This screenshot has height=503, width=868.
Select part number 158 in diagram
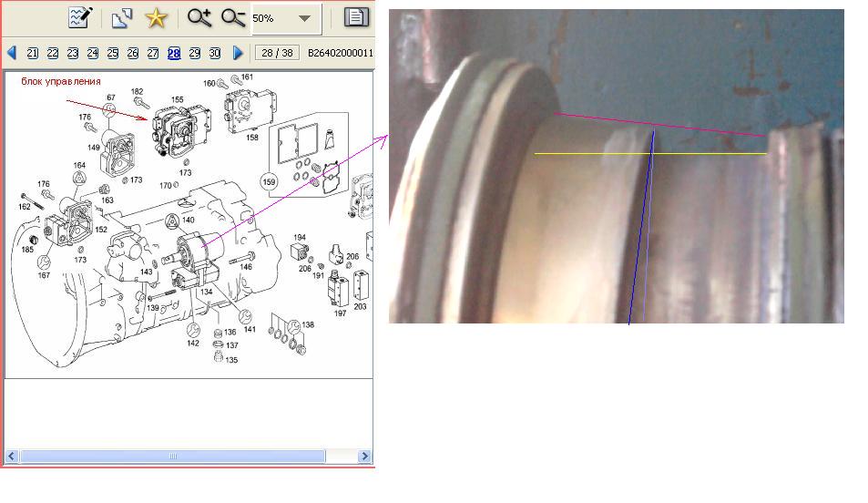(x=252, y=137)
